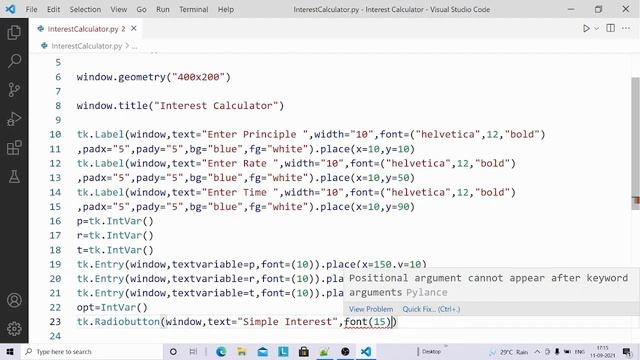Viewport: 640px width, 360px height.
Task: Click the VS Code logo in the title bar
Action: point(10,9)
